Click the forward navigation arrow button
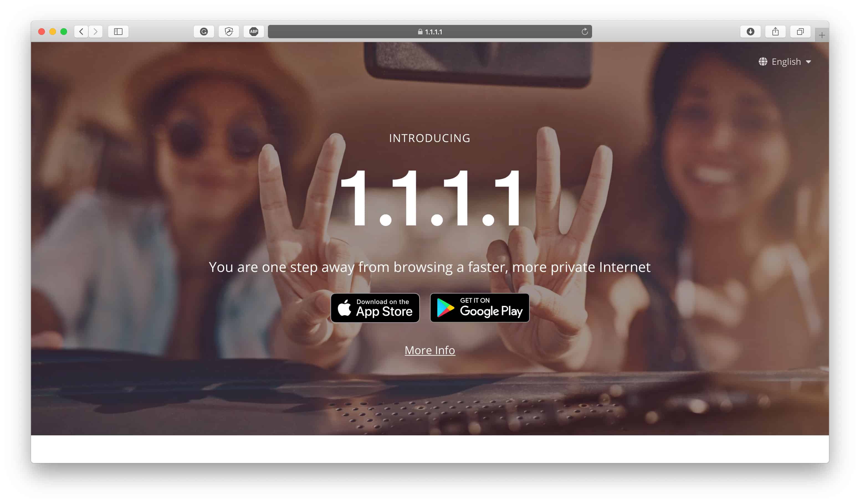Viewport: 860px width, 504px height. click(x=96, y=31)
